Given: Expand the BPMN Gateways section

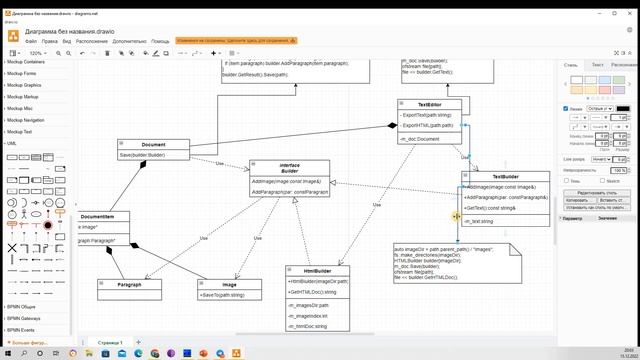Looking at the screenshot, I should (x=23, y=318).
